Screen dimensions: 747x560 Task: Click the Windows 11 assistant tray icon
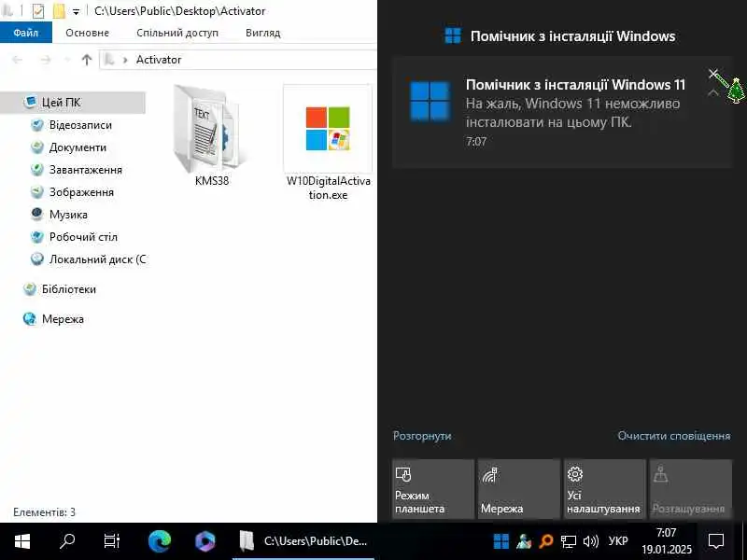pos(501,541)
